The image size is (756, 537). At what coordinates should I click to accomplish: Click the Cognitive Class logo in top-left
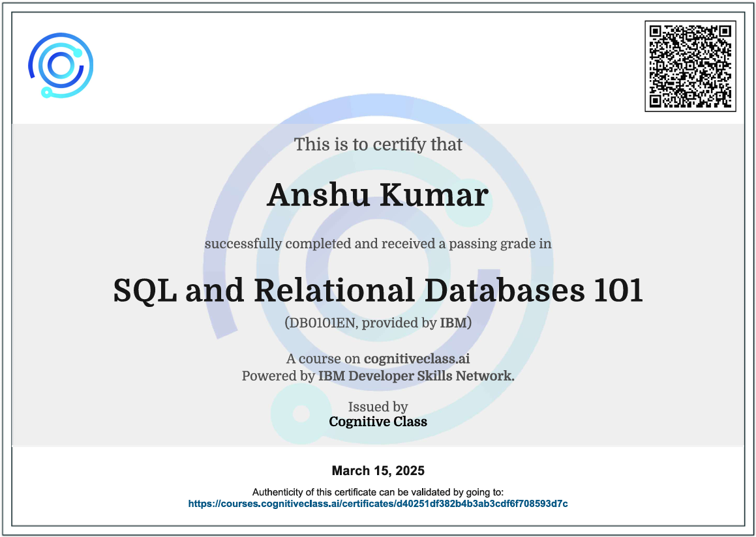click(x=61, y=65)
